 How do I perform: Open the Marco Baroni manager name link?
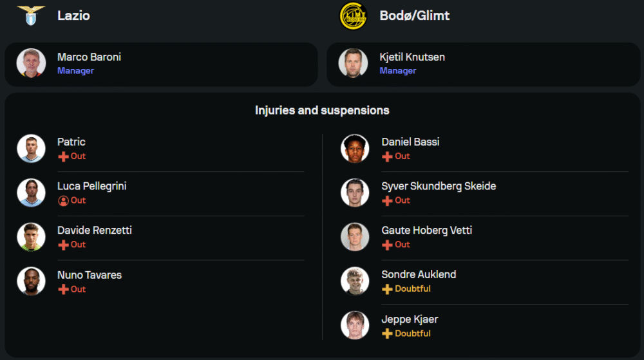click(x=89, y=57)
